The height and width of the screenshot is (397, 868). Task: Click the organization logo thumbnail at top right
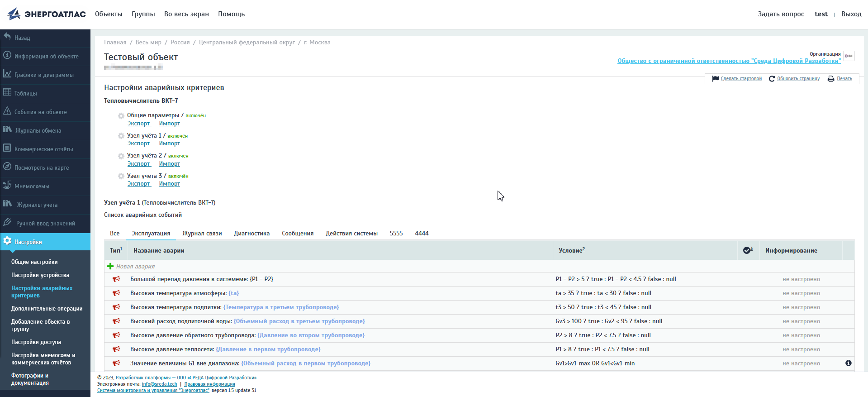(849, 56)
